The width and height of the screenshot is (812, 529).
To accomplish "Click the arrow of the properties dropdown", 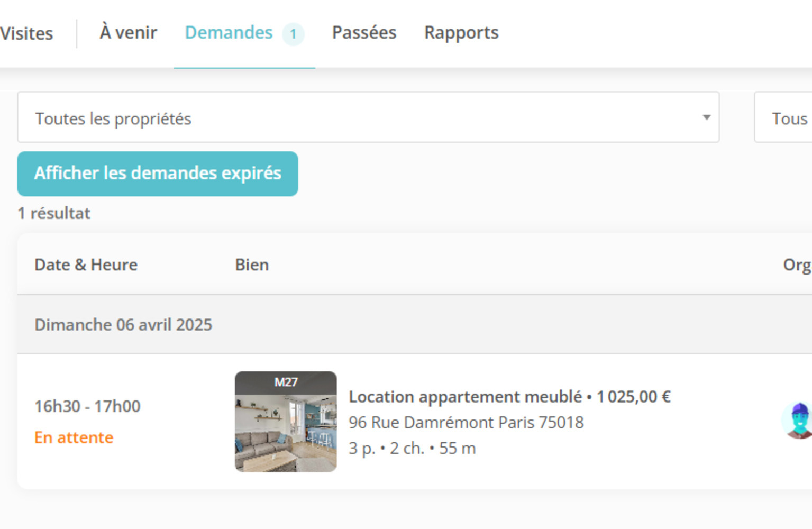I will 706,117.
